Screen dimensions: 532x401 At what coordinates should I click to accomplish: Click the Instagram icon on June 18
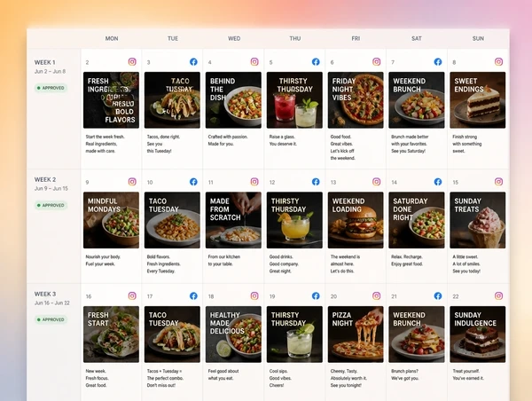coord(254,295)
